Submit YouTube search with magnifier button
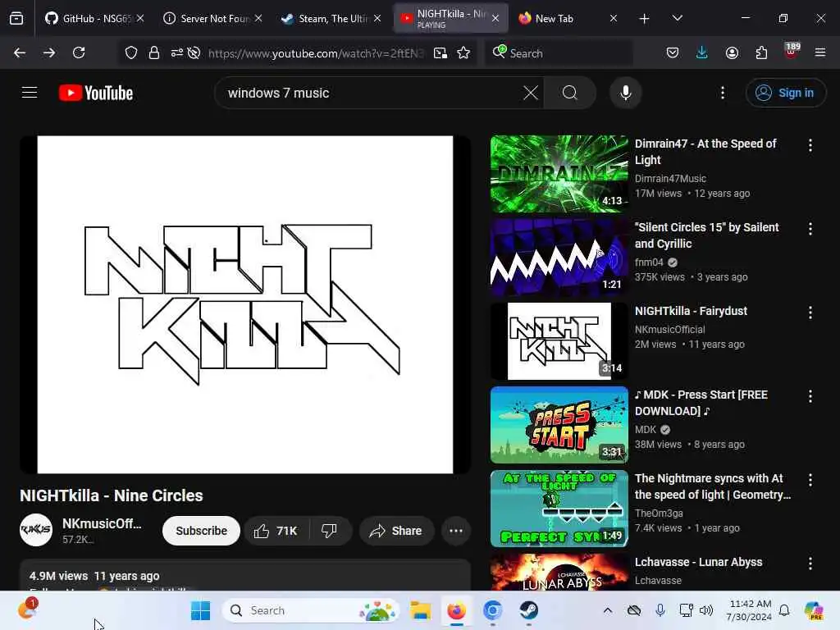The image size is (840, 630). tap(570, 93)
